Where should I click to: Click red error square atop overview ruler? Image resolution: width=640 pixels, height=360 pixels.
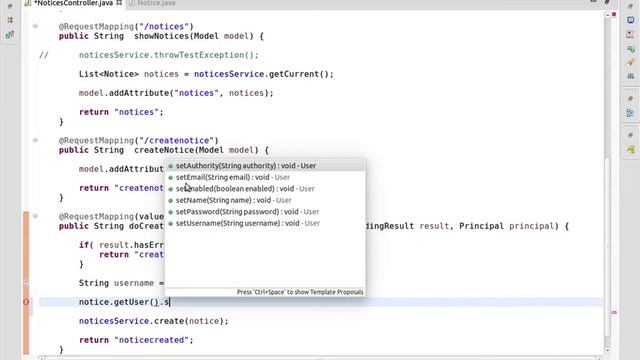614,15
